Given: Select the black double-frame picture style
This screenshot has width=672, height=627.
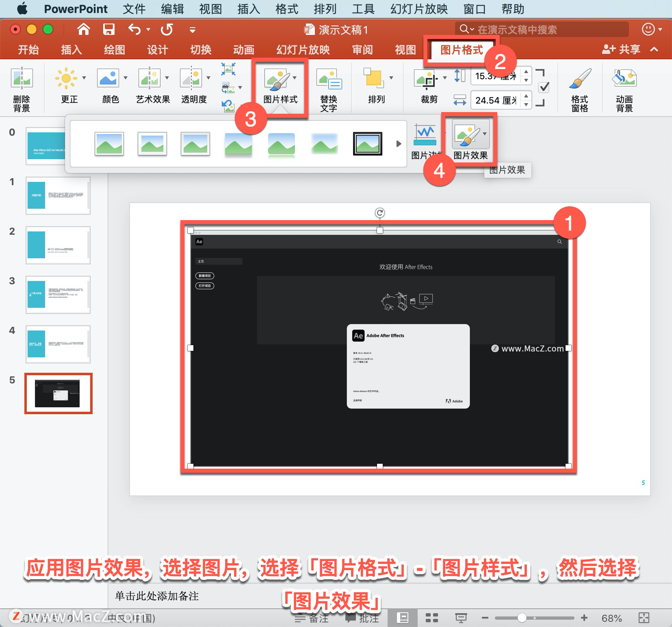Looking at the screenshot, I should click(368, 143).
